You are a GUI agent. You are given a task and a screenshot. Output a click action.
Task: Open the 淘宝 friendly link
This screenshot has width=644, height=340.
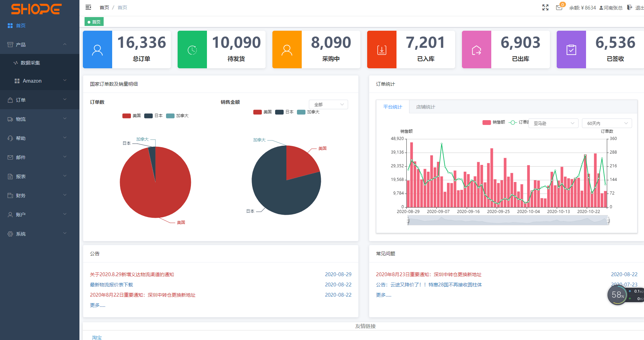(96, 337)
